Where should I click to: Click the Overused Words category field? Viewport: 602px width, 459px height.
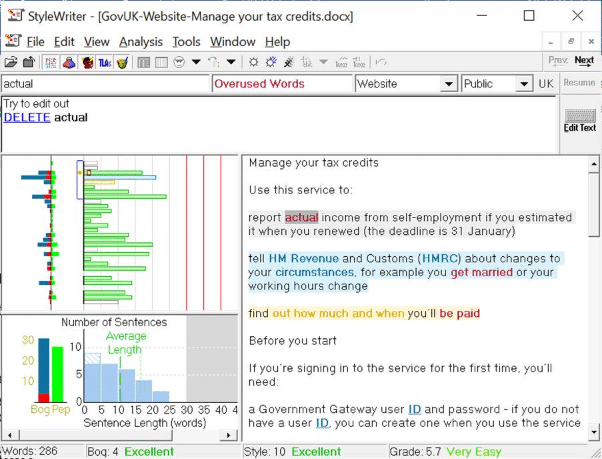[x=282, y=84]
